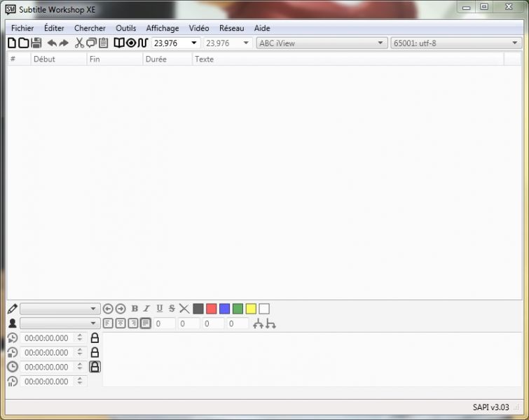
Task: Toggle the third-row time lock (active)
Action: coord(95,367)
